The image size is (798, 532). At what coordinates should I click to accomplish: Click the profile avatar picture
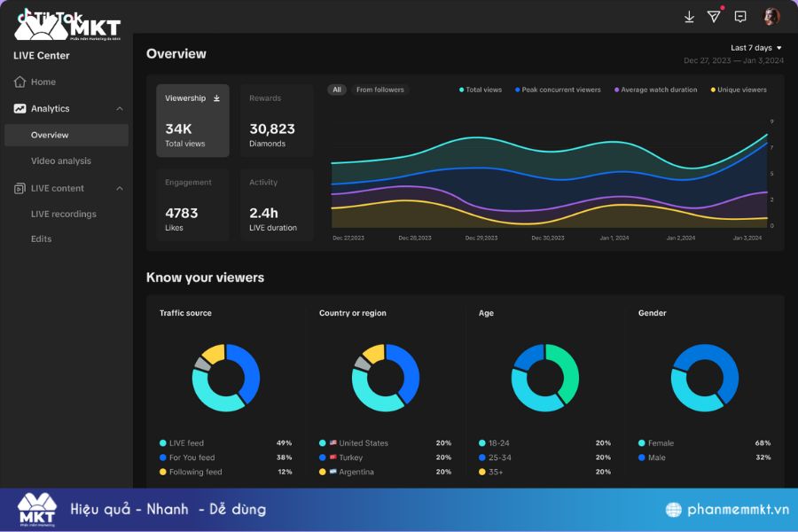771,17
